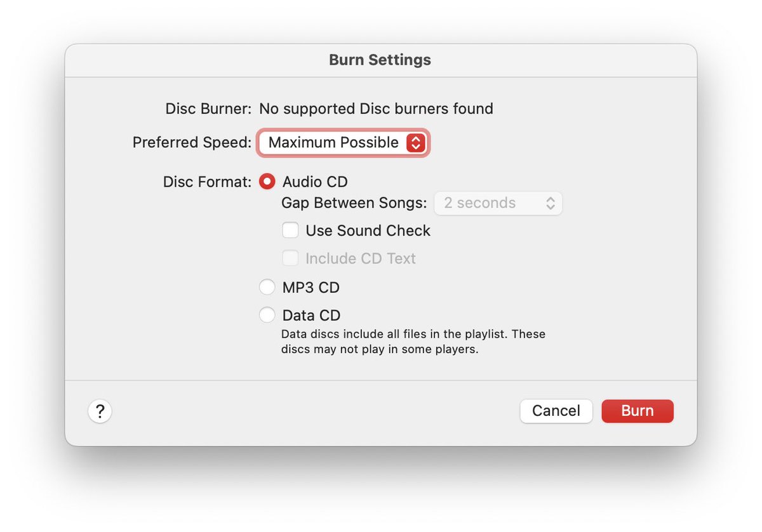This screenshot has height=532, width=762.
Task: Click the Disc Burner status text
Action: point(376,109)
